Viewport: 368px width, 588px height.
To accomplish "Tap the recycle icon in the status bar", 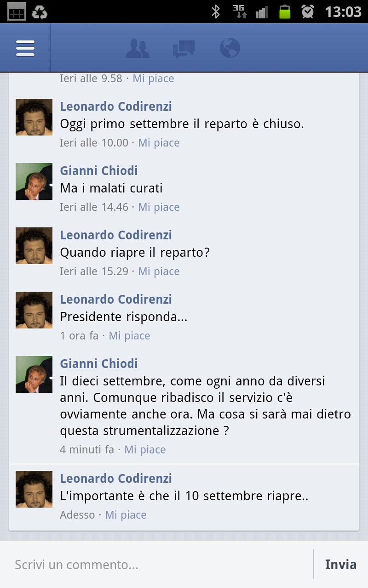I will [x=39, y=11].
